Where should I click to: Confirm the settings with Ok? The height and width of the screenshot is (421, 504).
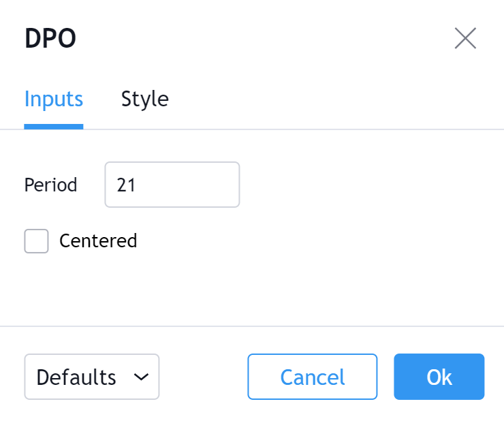[x=439, y=377]
